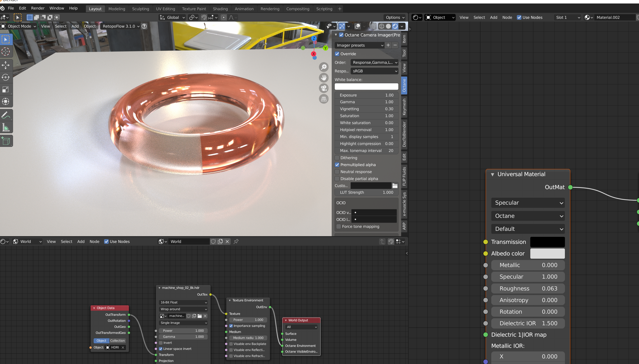The width and height of the screenshot is (639, 364).
Task: Toggle camera view in viewport
Action: coord(324,88)
